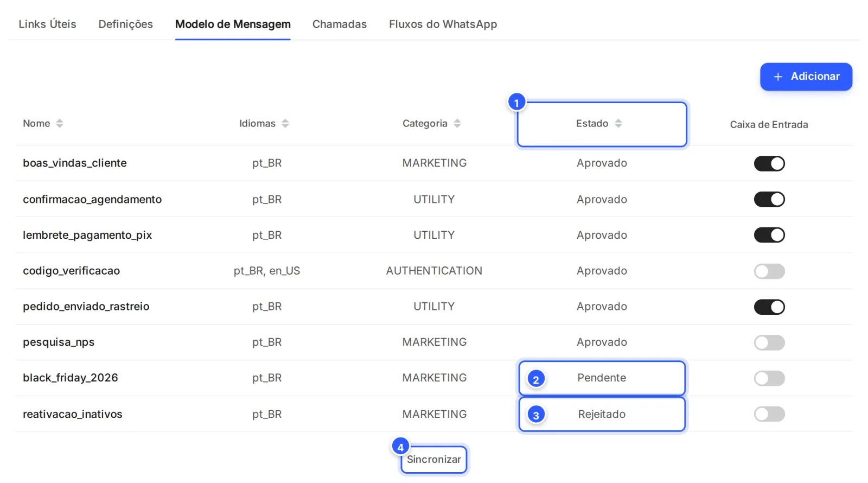Click the Sincronizar button
Image resolution: width=868 pixels, height=483 pixels.
coord(434,460)
